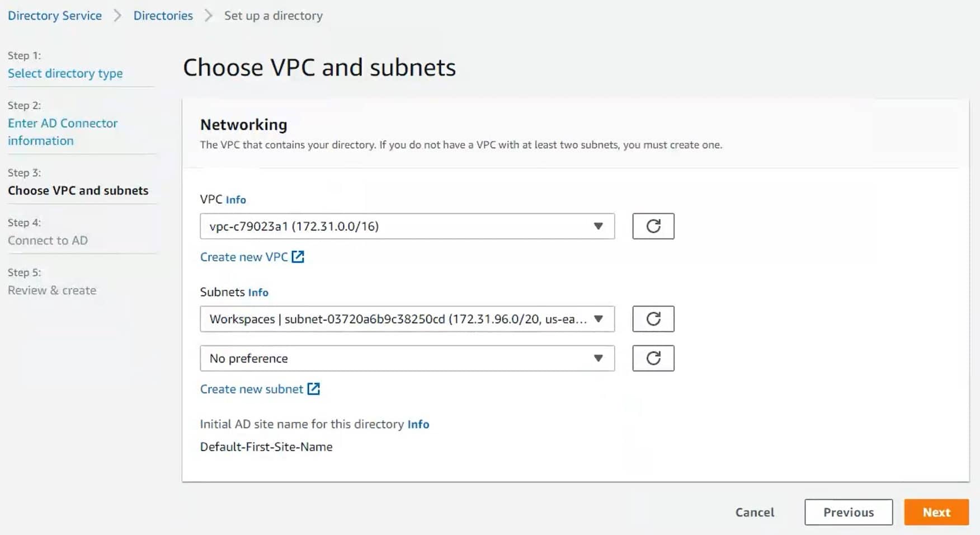Select Connect to AD step in sidebar
980x535 pixels.
click(48, 240)
